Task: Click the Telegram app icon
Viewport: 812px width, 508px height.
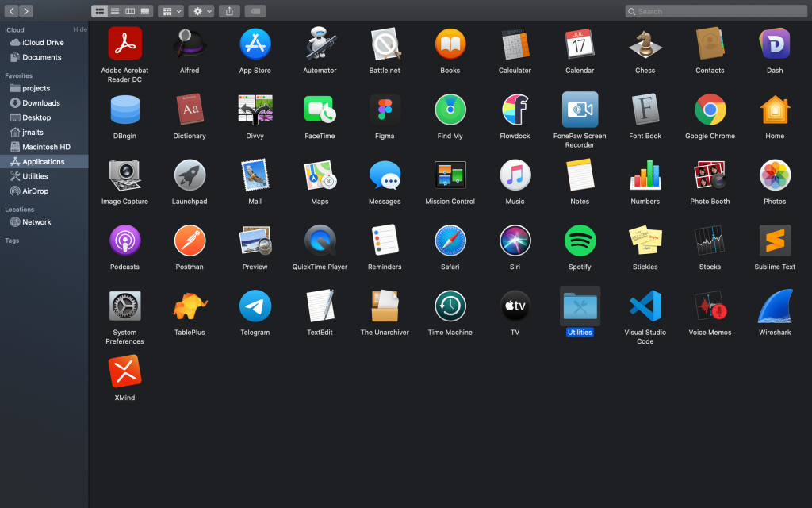Action: [255, 306]
